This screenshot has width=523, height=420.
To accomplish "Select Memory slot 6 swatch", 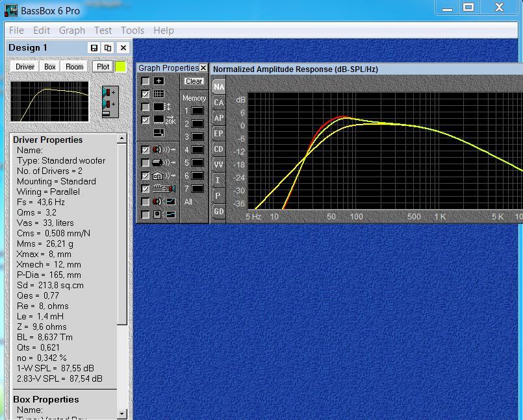I will [x=198, y=176].
